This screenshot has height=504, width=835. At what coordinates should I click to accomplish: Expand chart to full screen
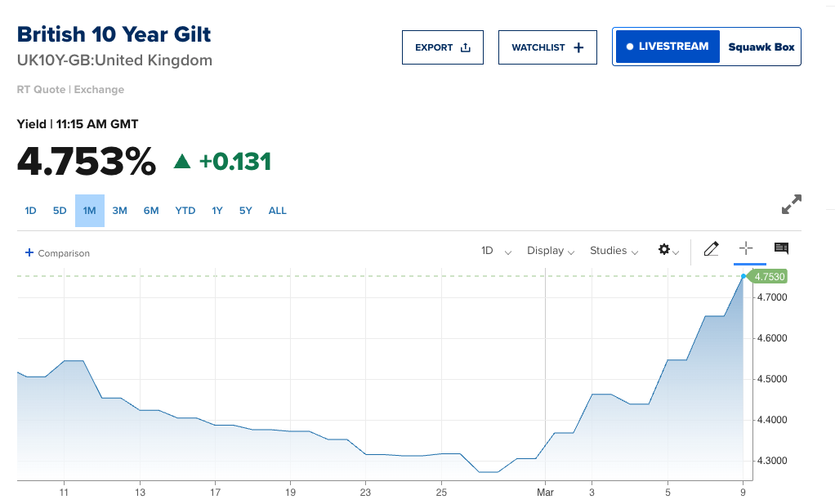tap(791, 205)
